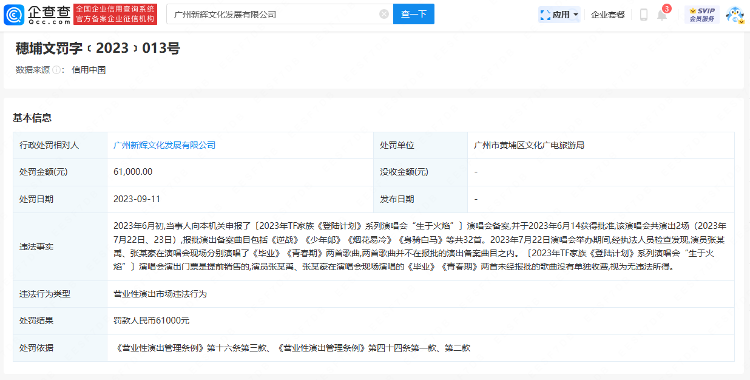Open SVIP 会员服务 badge
Screen dimensions: 750x380
(702, 14)
